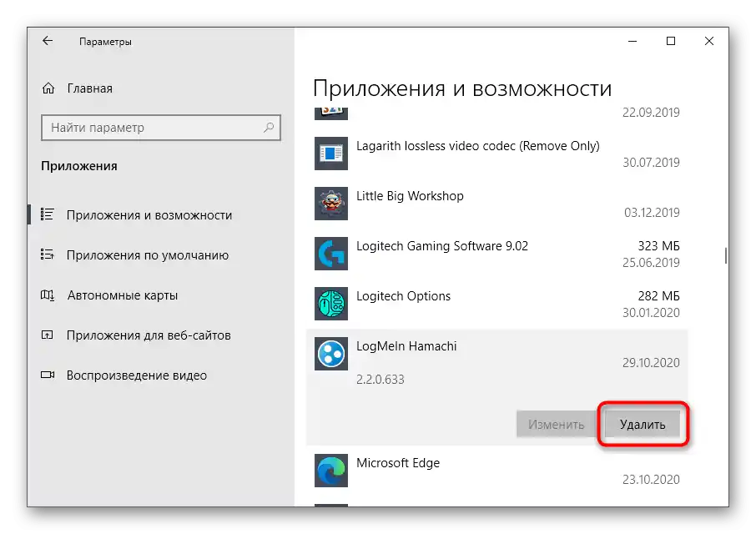
Task: Click the date 23.10.2020
Action: coord(651,479)
